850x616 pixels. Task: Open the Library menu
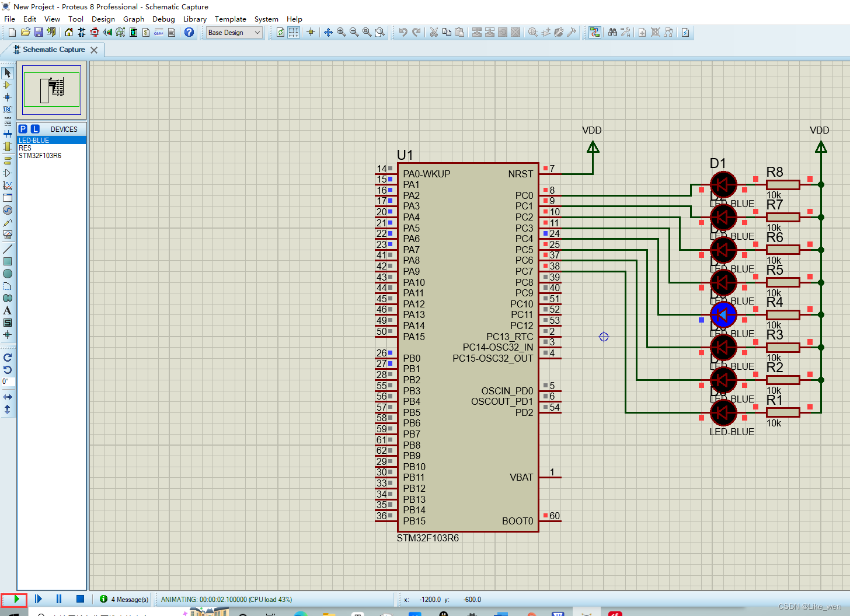[195, 19]
